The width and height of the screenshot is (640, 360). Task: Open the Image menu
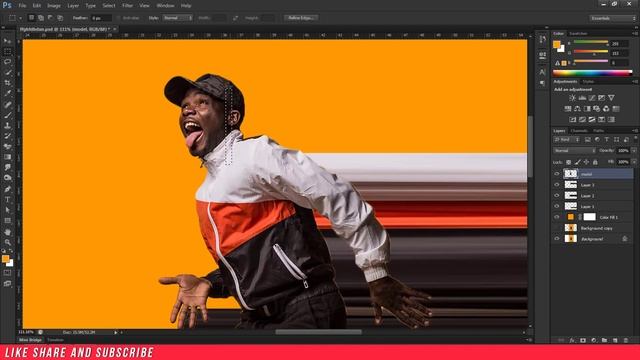pos(54,6)
